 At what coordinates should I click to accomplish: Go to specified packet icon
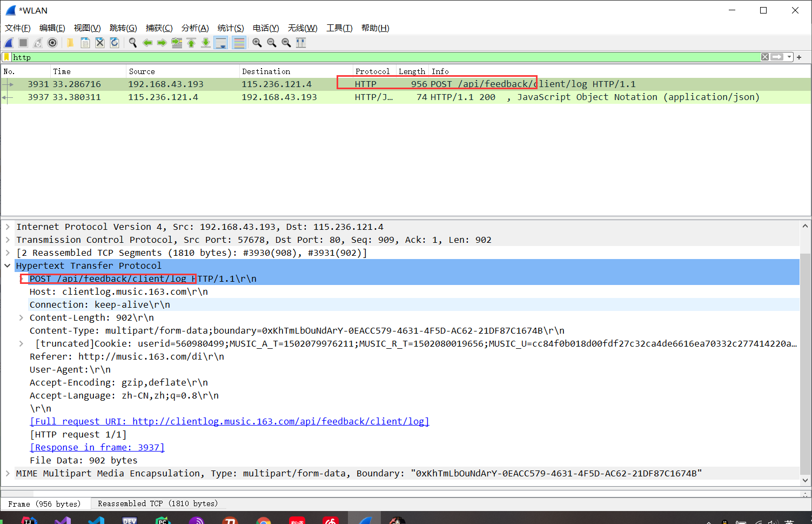[x=177, y=43]
